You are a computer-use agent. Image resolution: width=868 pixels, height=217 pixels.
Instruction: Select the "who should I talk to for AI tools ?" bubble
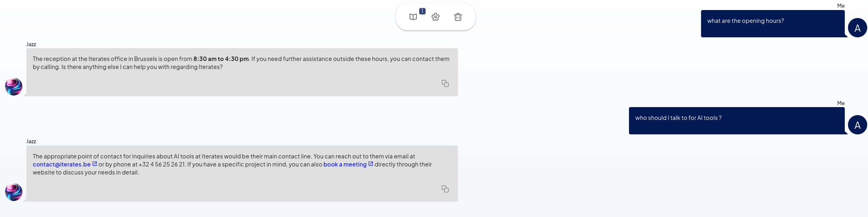click(737, 121)
